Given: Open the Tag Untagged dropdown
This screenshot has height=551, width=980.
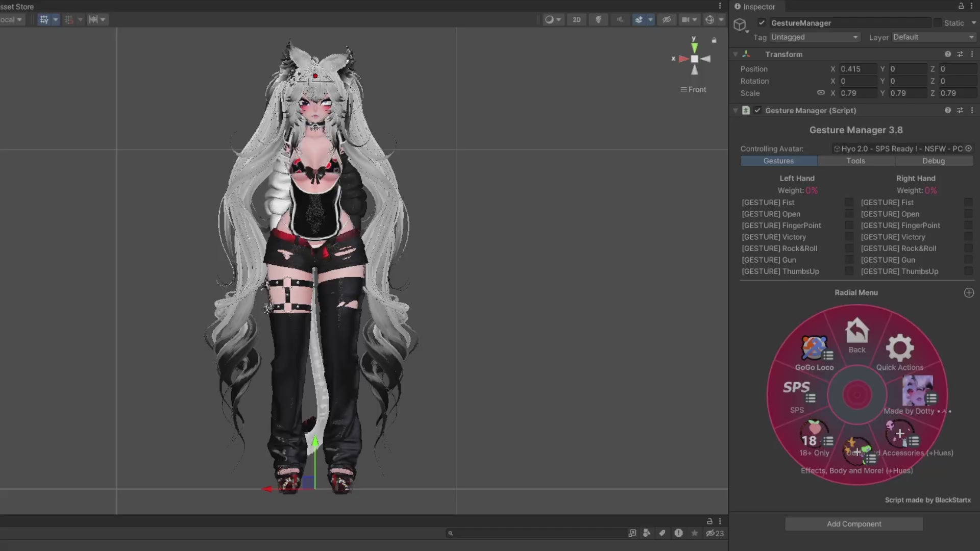Looking at the screenshot, I should [x=814, y=37].
